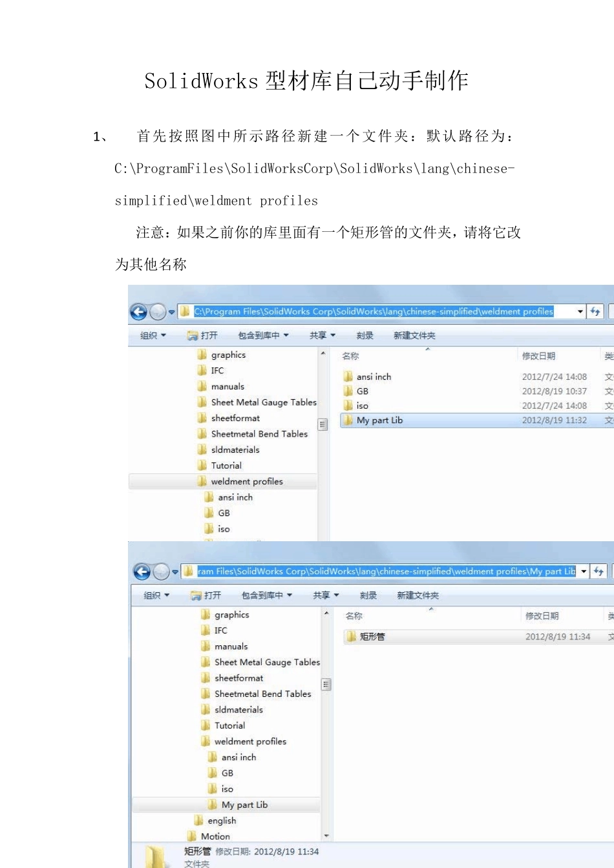Click lower tree scrollbar thumb
This screenshot has width=614, height=868.
tap(326, 685)
